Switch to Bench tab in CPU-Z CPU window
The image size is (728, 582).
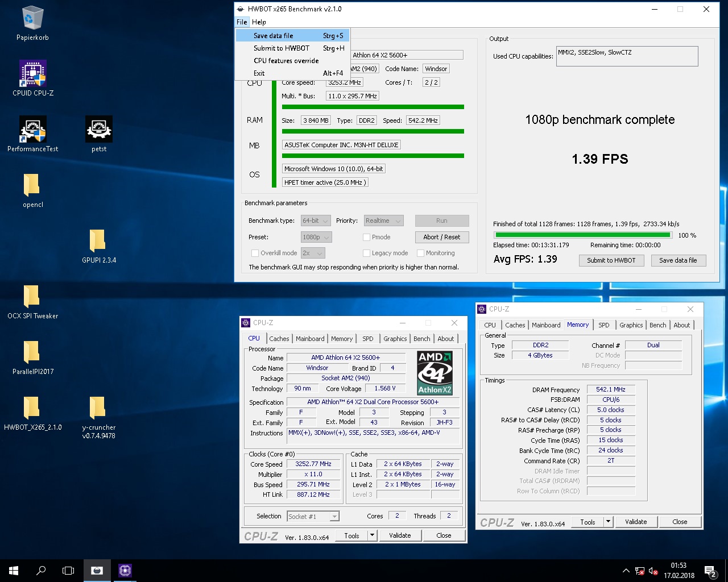(x=421, y=339)
